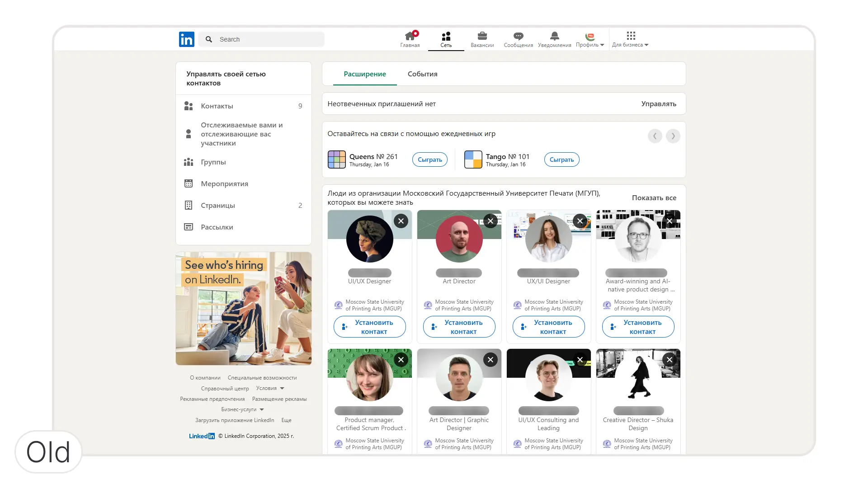Open the Группы item in sidebar

[x=213, y=162]
